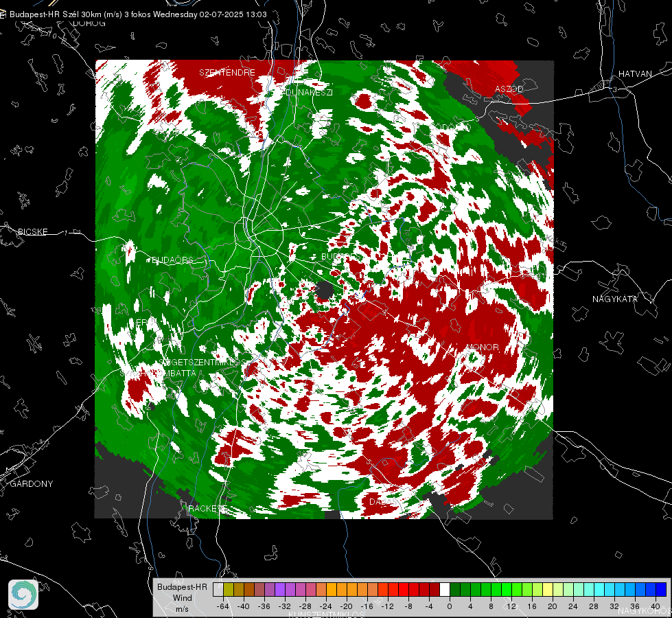Click the DUNAKESZI town label
The width and height of the screenshot is (672, 618).
(309, 92)
